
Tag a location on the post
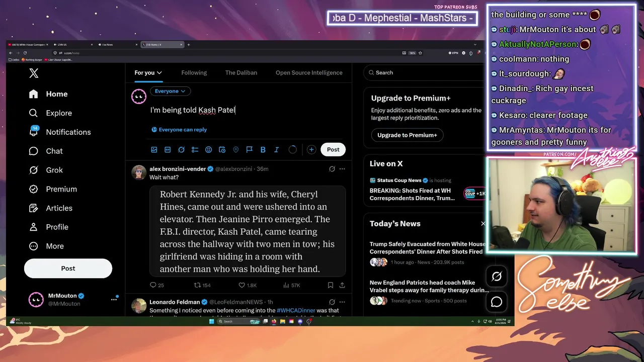pos(235,150)
